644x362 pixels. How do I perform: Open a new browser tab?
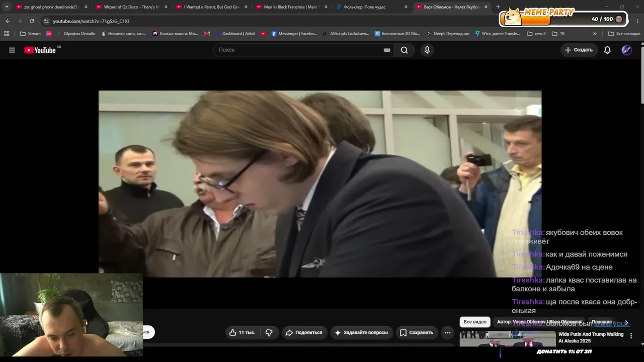pyautogui.click(x=498, y=7)
